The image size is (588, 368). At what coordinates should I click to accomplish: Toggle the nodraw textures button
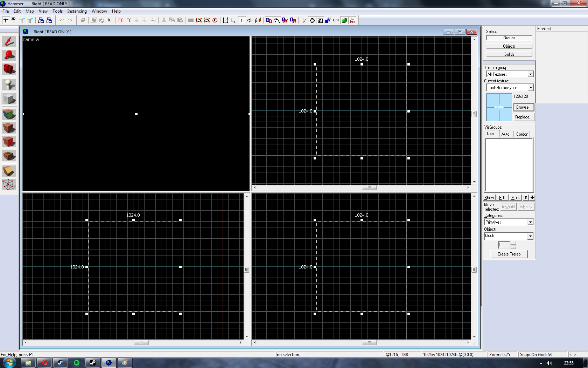[352, 20]
